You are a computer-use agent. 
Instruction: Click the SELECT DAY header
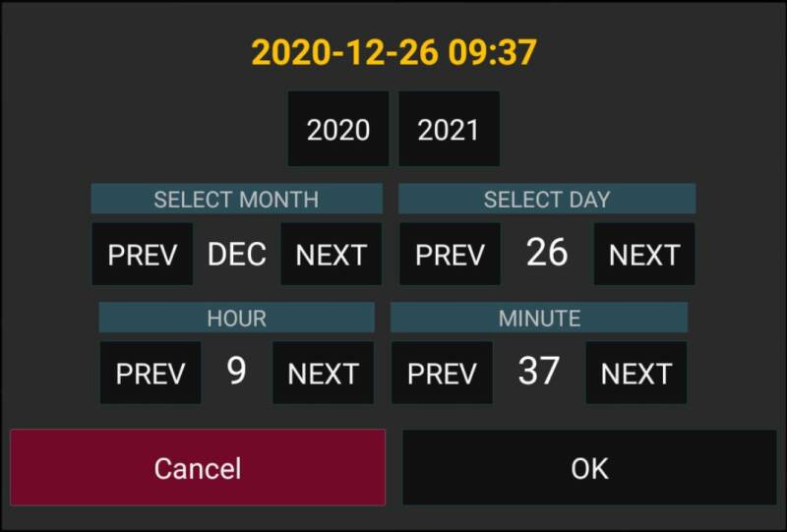547,200
